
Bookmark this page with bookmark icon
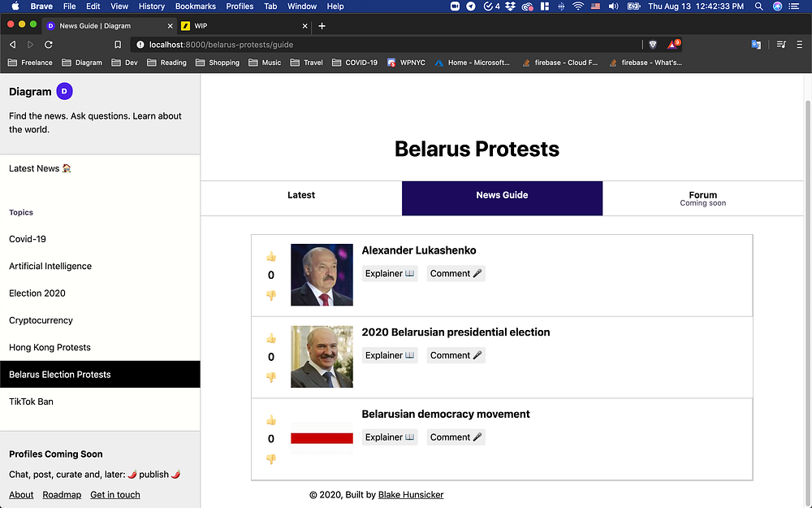point(118,45)
